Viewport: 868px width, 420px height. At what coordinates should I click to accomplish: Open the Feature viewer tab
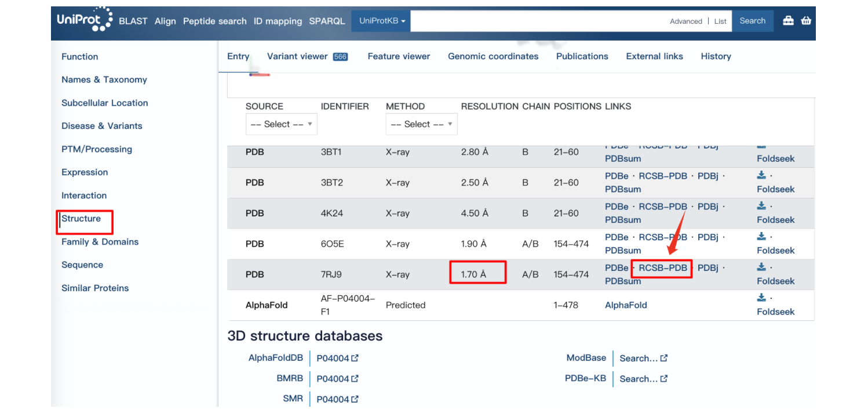(x=399, y=56)
